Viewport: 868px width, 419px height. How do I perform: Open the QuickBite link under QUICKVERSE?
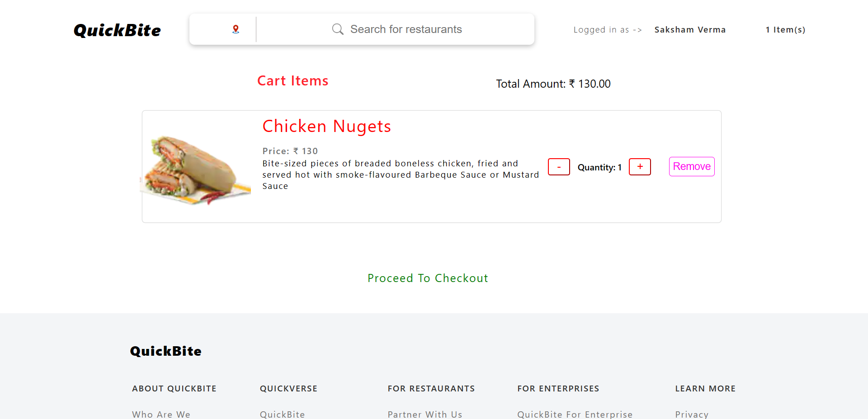coord(282,414)
